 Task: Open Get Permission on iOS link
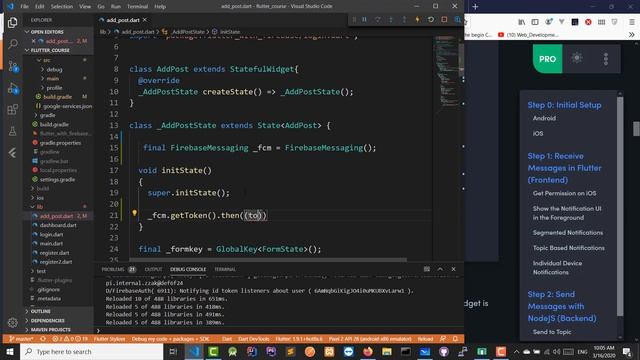564,193
